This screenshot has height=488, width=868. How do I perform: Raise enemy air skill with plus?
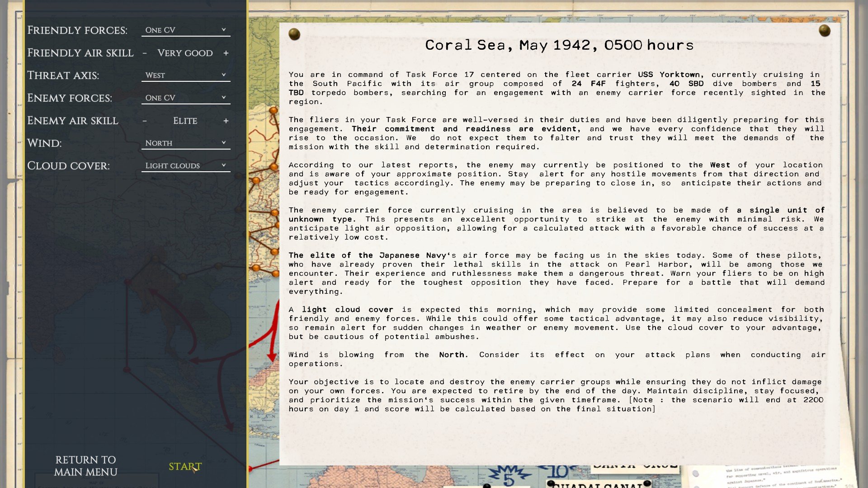[226, 121]
